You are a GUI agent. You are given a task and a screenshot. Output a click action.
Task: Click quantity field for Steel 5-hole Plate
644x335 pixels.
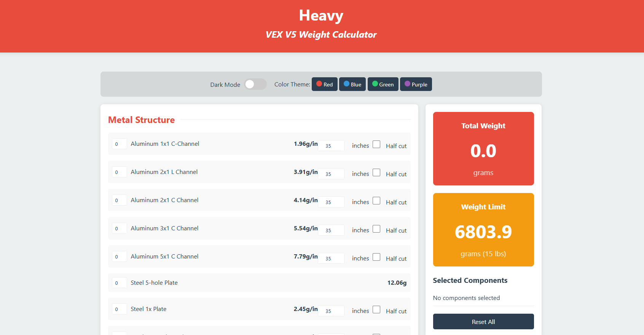[120, 283]
